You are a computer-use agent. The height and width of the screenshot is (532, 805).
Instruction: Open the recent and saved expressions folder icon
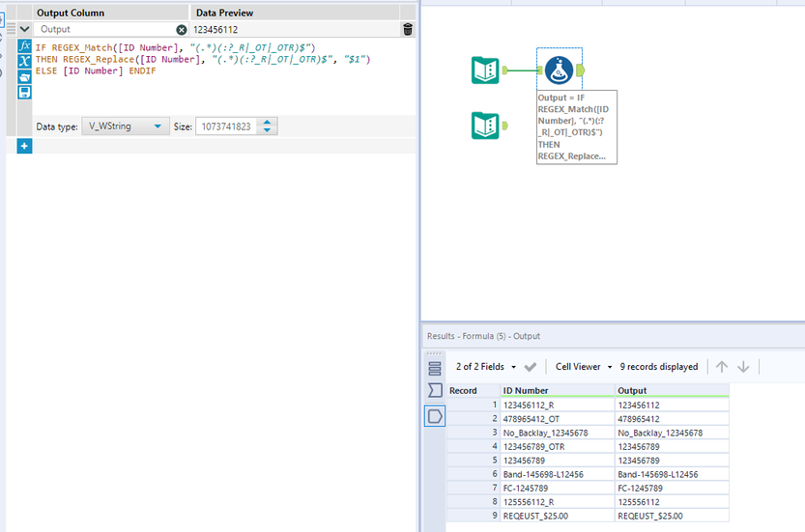(24, 77)
